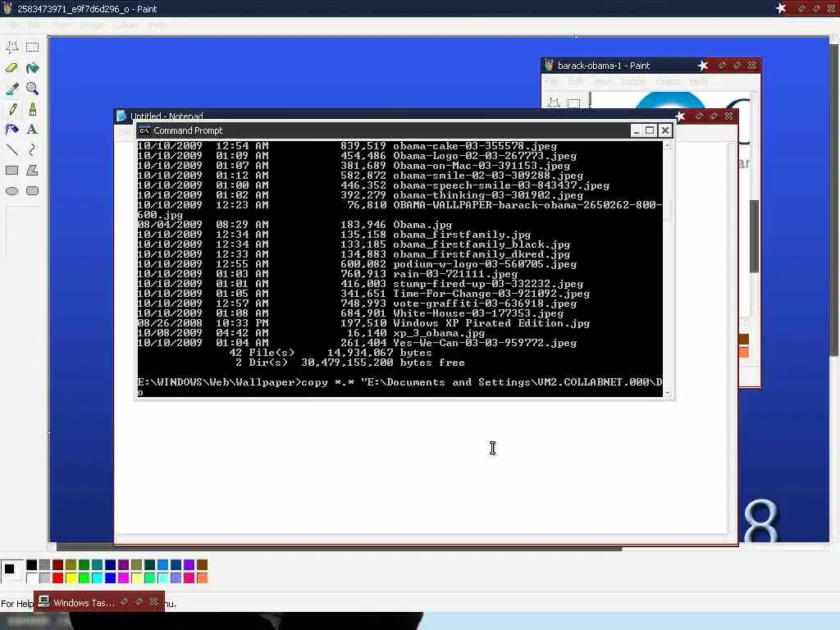Choose the Eraser tool
Image resolution: width=840 pixels, height=630 pixels.
[x=11, y=67]
